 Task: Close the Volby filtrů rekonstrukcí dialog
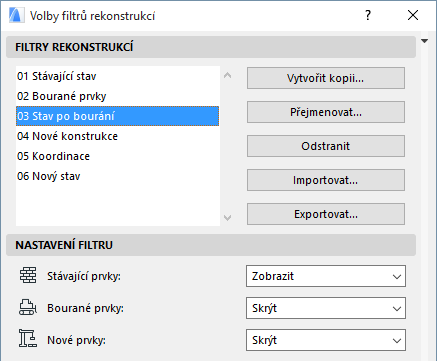(413, 15)
